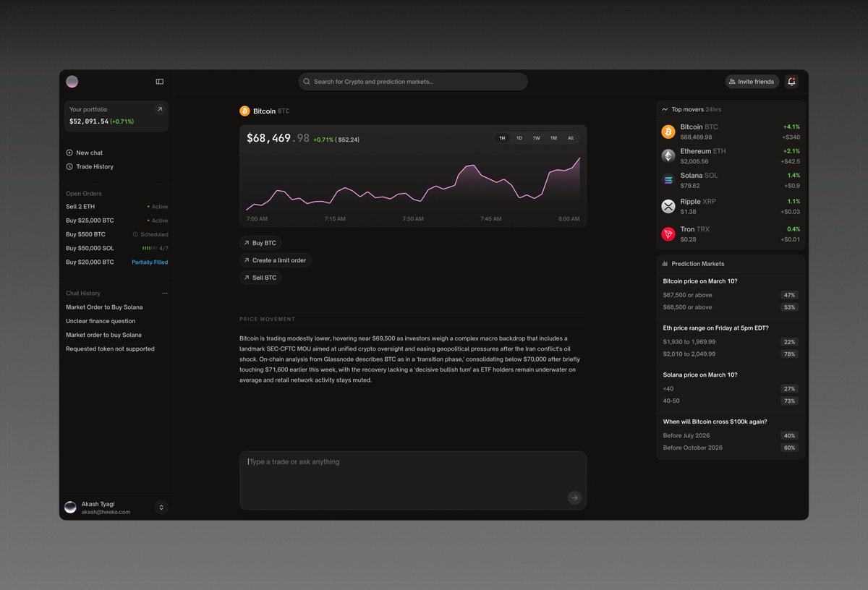This screenshot has height=590, width=868.
Task: Select $2,010 to 2,049.99 option
Action: (x=731, y=354)
